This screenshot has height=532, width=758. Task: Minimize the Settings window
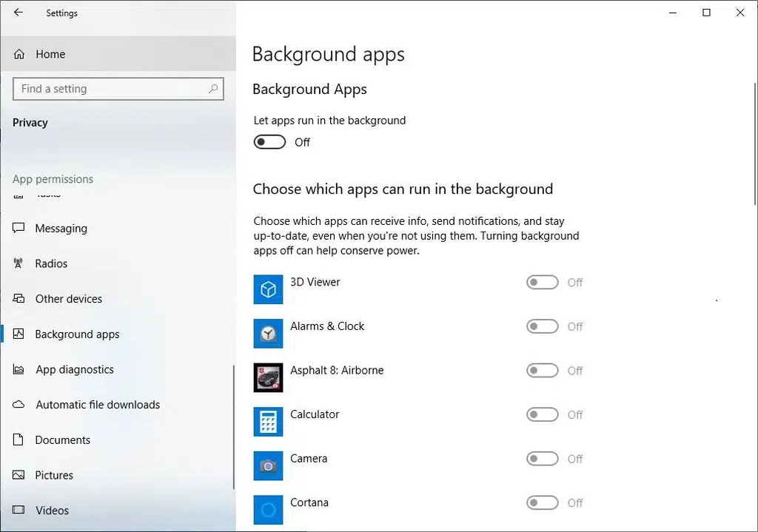[673, 13]
